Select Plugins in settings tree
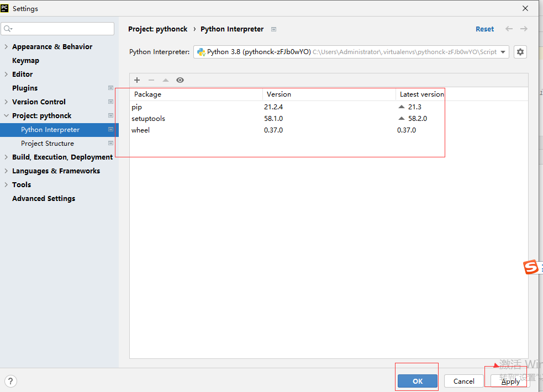The width and height of the screenshot is (543, 392). pyautogui.click(x=25, y=88)
